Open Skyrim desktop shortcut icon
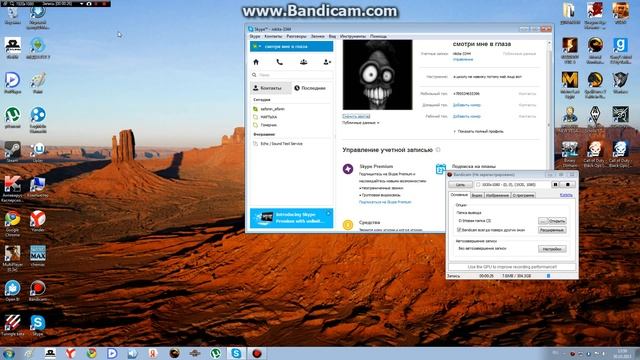 coord(595,115)
